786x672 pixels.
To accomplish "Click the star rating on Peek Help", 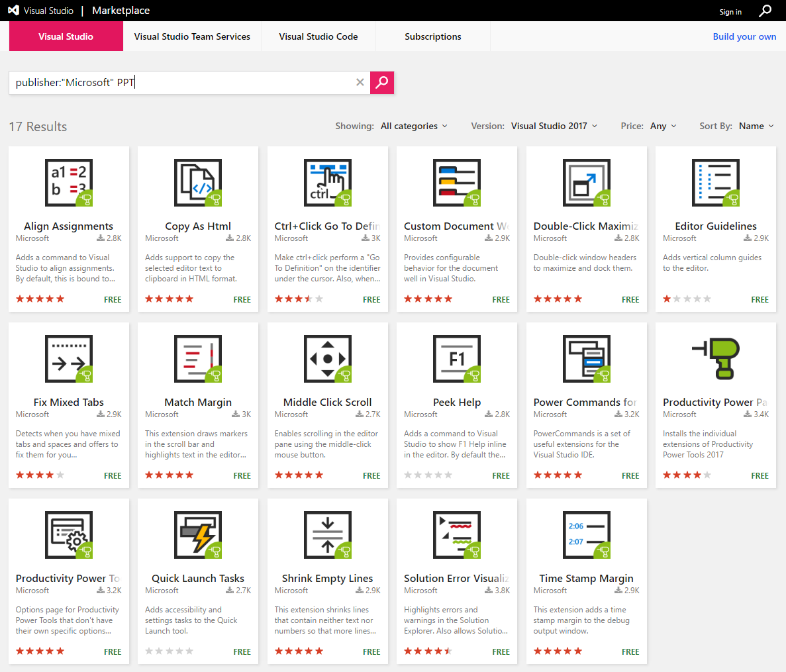I will point(428,475).
